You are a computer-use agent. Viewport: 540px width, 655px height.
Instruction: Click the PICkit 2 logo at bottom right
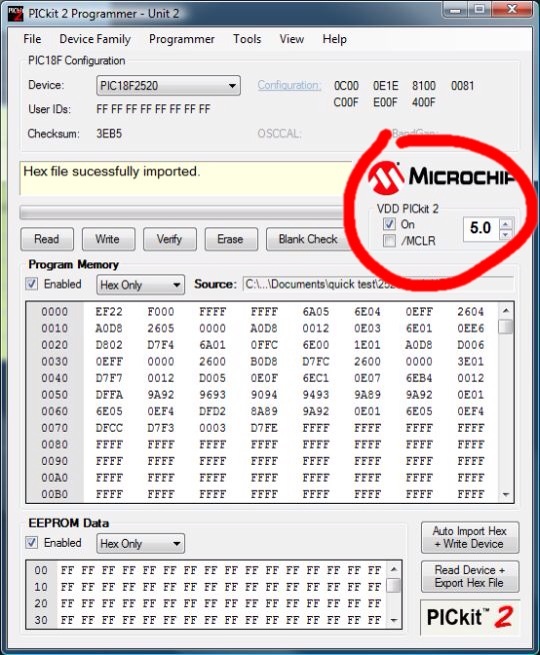(x=470, y=617)
